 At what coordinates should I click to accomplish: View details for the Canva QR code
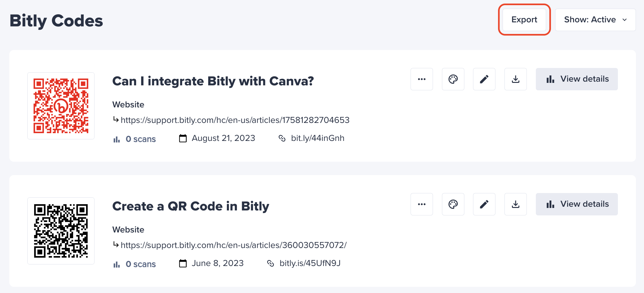tap(577, 79)
